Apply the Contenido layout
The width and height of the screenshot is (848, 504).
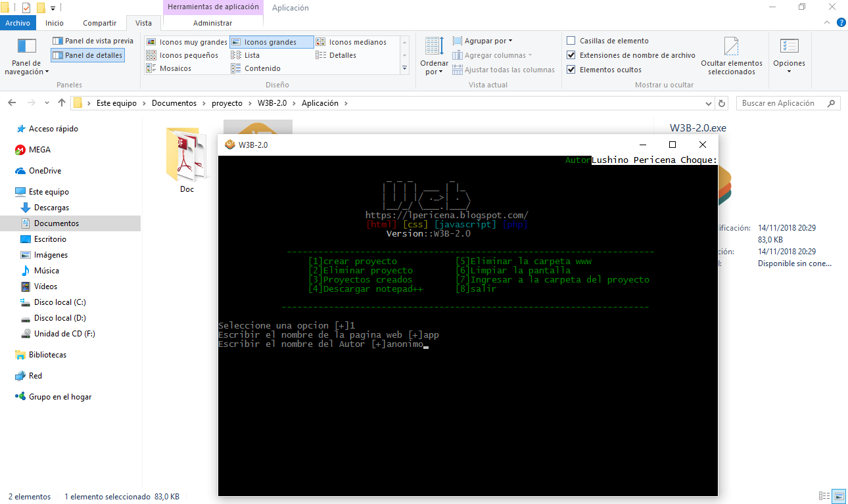(x=256, y=68)
